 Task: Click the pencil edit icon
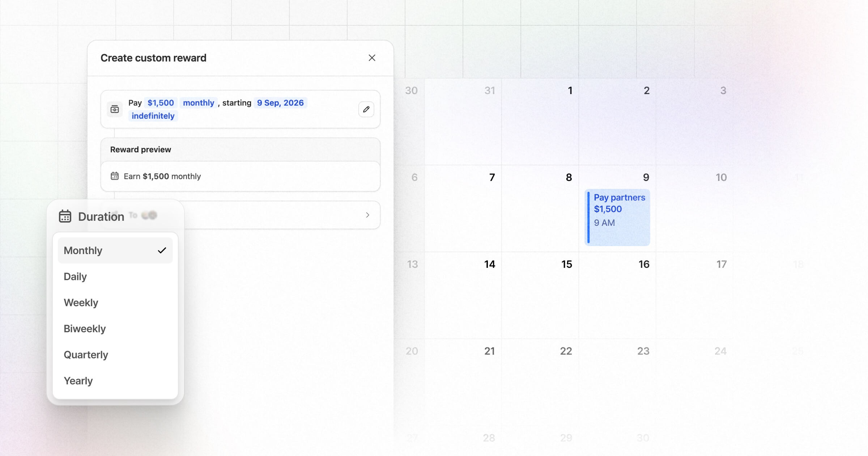coord(366,109)
